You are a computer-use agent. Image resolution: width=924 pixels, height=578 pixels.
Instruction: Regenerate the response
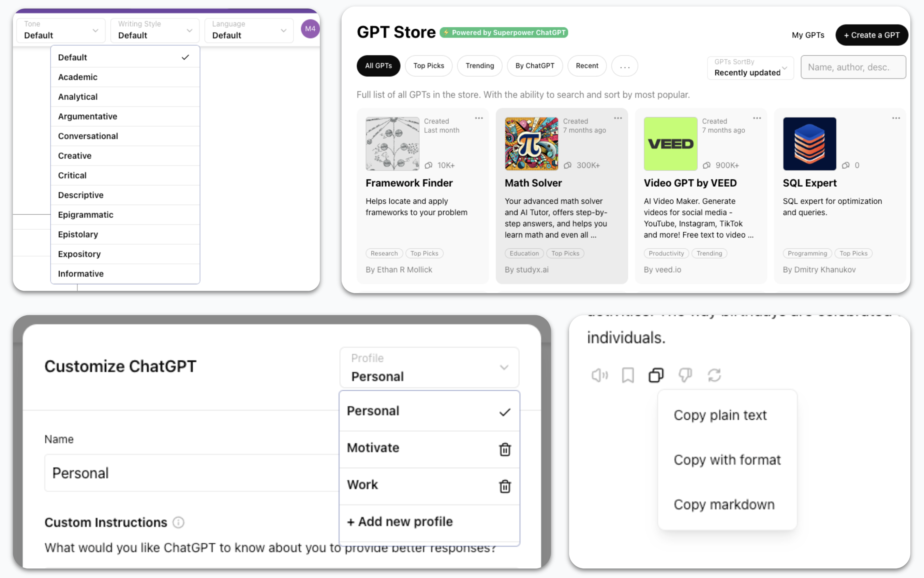click(x=714, y=375)
